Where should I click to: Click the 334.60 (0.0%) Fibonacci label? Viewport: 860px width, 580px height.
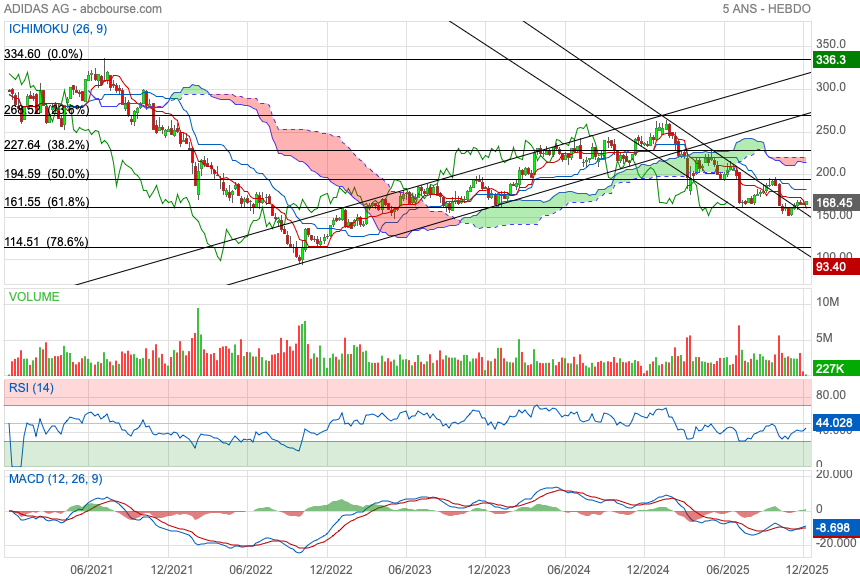pos(43,54)
